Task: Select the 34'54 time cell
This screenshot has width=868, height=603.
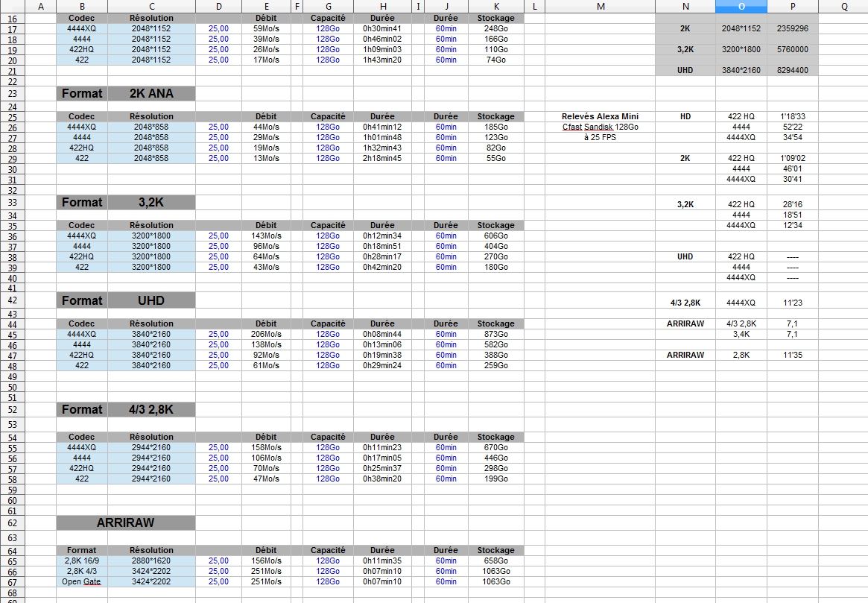Action: [x=792, y=137]
